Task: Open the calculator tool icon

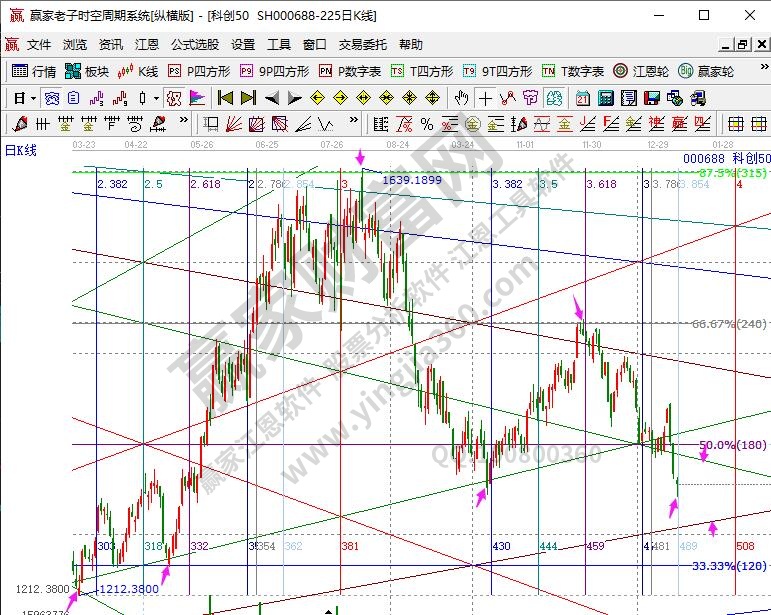Action: click(604, 98)
